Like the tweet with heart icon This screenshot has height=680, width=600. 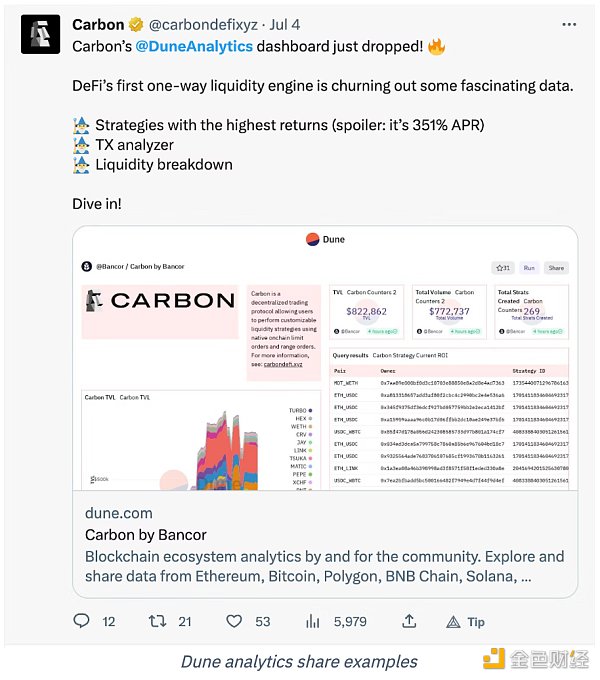[234, 621]
